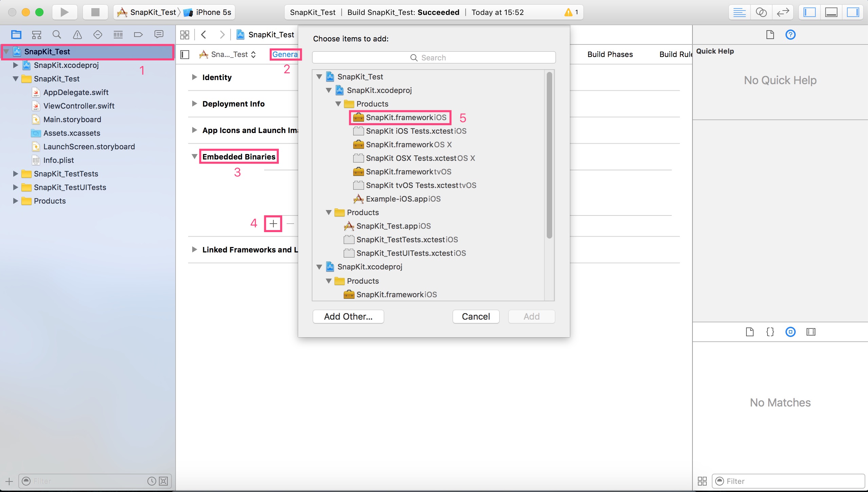Click the stop button icon
The width and height of the screenshot is (868, 492).
pos(95,12)
